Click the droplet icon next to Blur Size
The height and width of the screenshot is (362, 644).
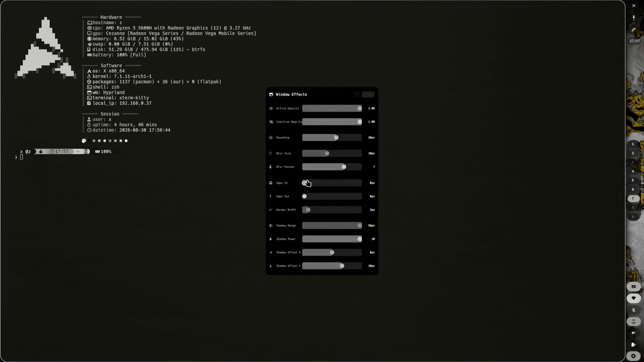pos(271,153)
